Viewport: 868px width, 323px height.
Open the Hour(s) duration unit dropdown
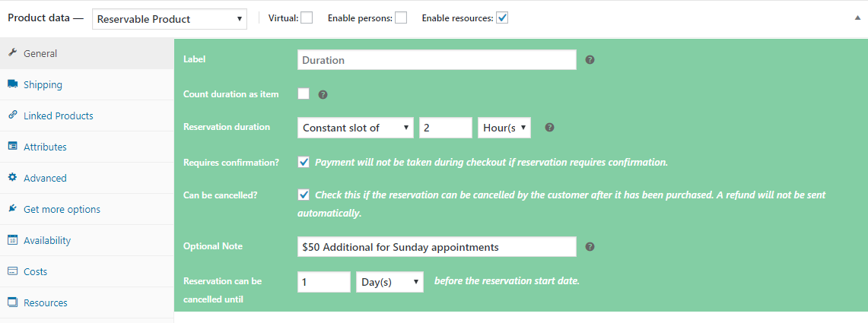pyautogui.click(x=504, y=128)
